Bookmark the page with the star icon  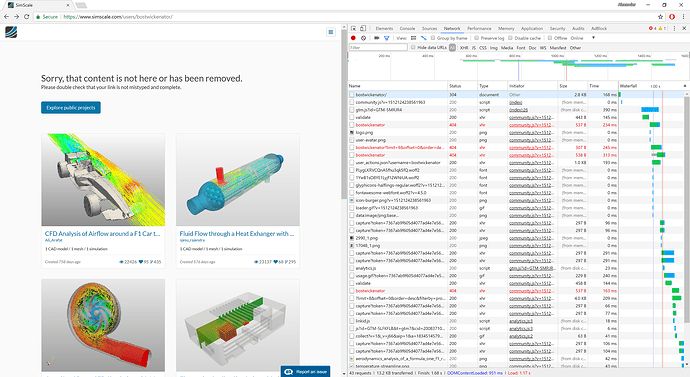coord(661,17)
